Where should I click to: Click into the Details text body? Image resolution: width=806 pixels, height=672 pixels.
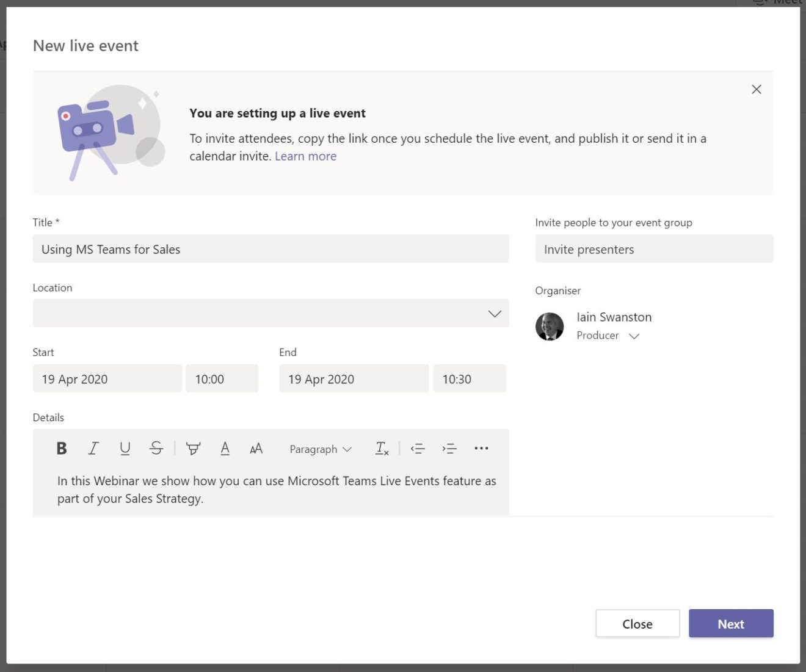pos(277,490)
